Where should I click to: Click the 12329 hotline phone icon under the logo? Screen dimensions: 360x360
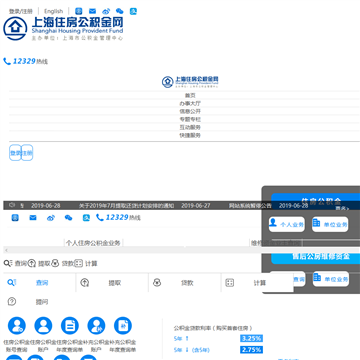click(7, 61)
